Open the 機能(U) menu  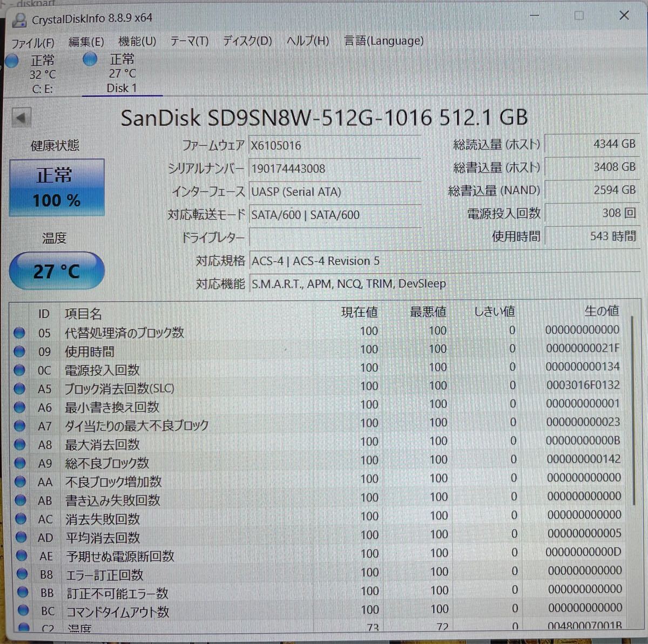[136, 41]
